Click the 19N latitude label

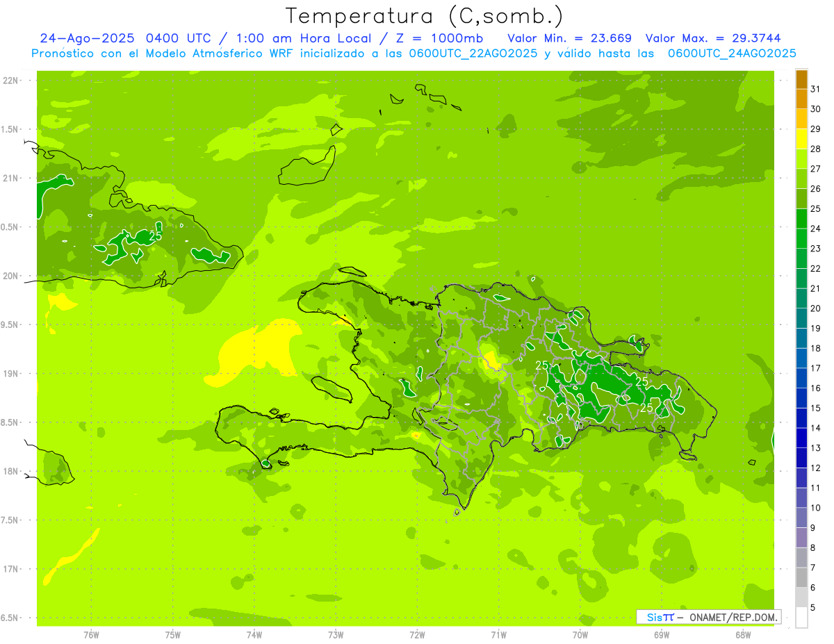[x=11, y=374]
